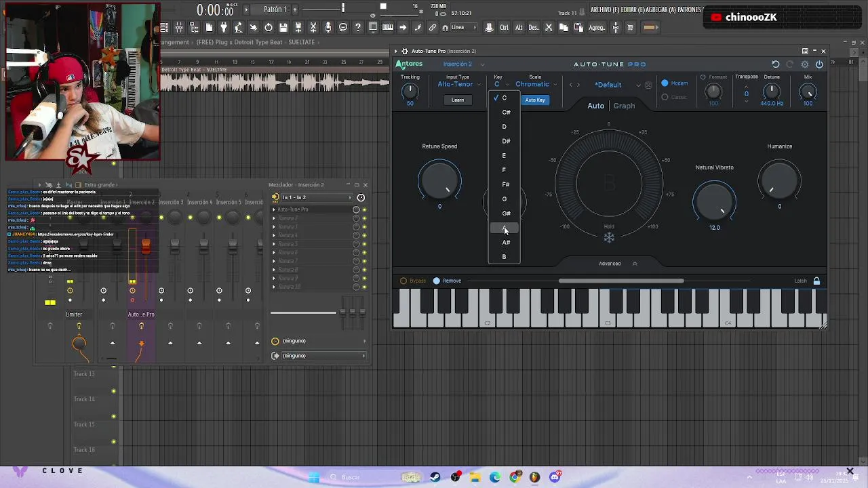Select the Bypass keyboard option

click(413, 281)
